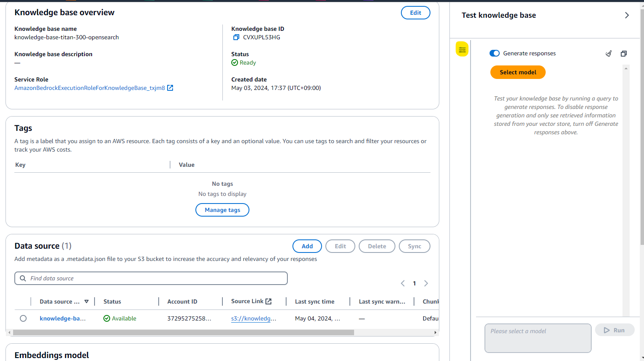Image resolution: width=644 pixels, height=361 pixels.
Task: Click the main page vertical scrollbar
Action: pos(642,127)
